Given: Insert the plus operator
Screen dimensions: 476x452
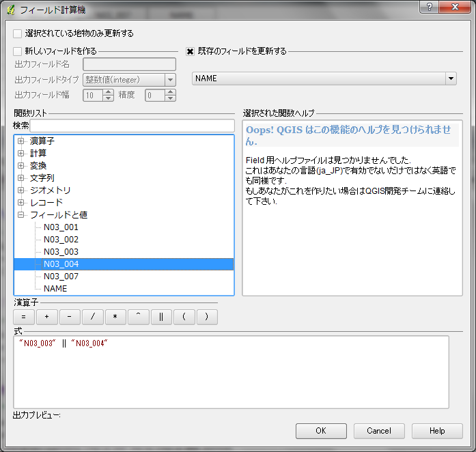Looking at the screenshot, I should click(x=46, y=317).
